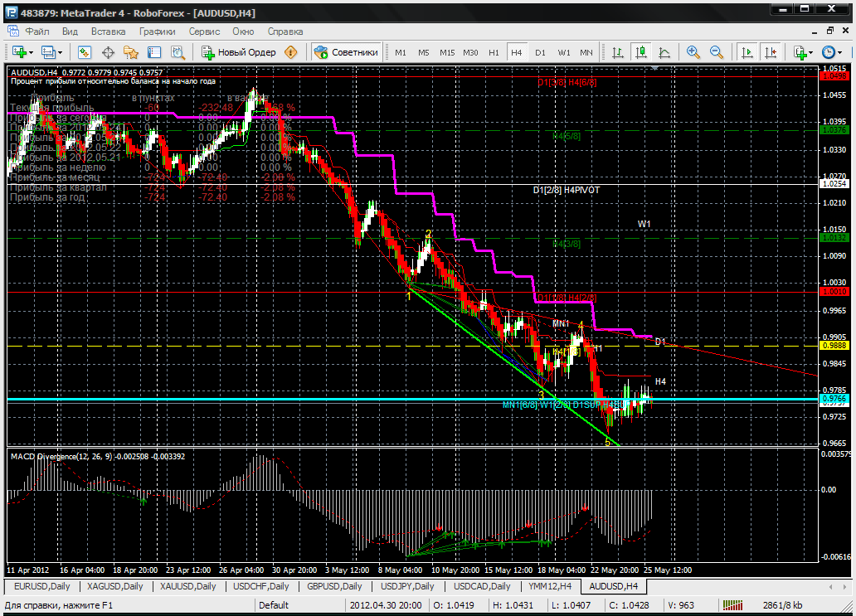This screenshot has width=856, height=616.
Task: Click the MetaEditor diamond icon
Action: click(290, 52)
